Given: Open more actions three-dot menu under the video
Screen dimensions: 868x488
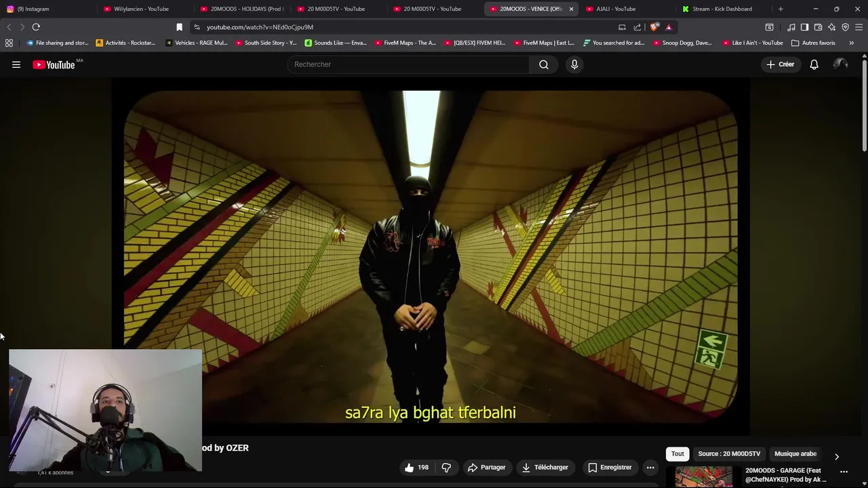Looking at the screenshot, I should click(650, 467).
